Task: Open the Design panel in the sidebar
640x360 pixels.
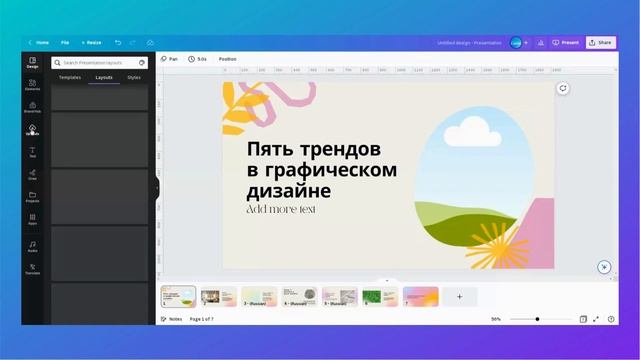Action: click(32, 62)
